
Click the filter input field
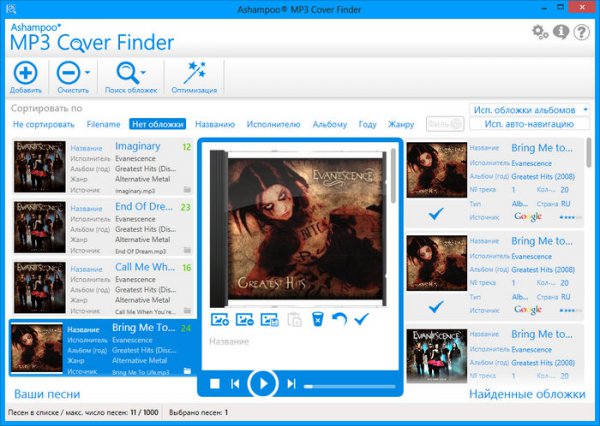click(445, 124)
